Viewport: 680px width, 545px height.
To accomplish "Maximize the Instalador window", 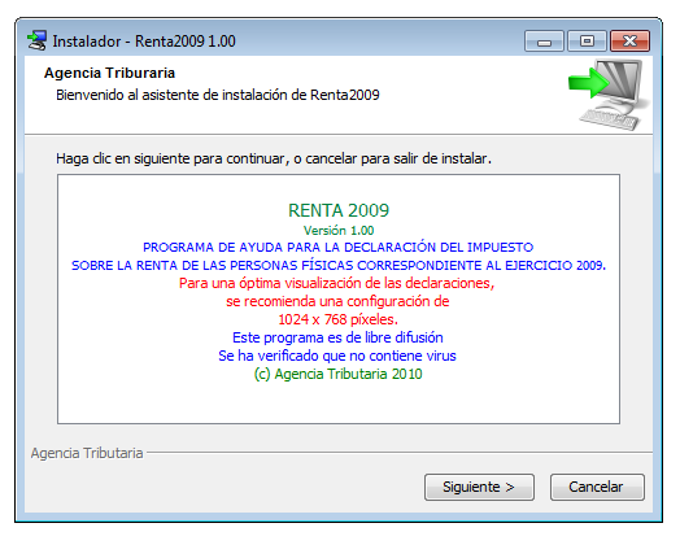I will click(x=587, y=41).
